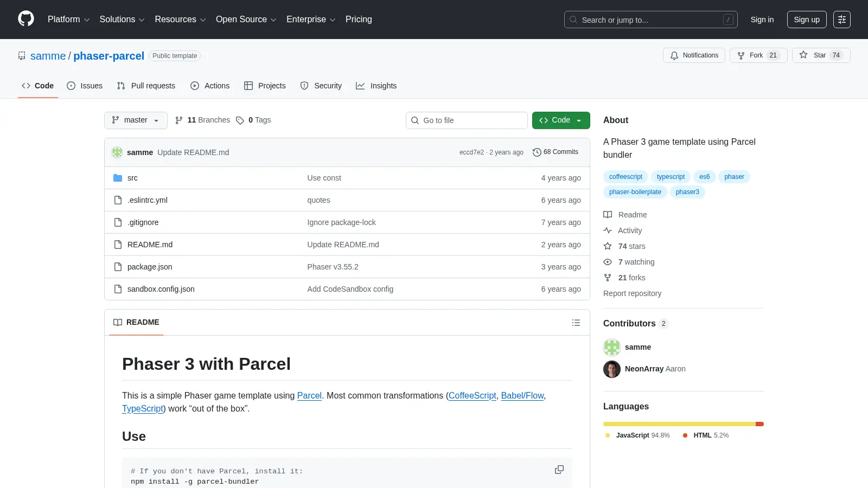Open the Report repository link
This screenshot has height=488, width=868.
(x=632, y=293)
